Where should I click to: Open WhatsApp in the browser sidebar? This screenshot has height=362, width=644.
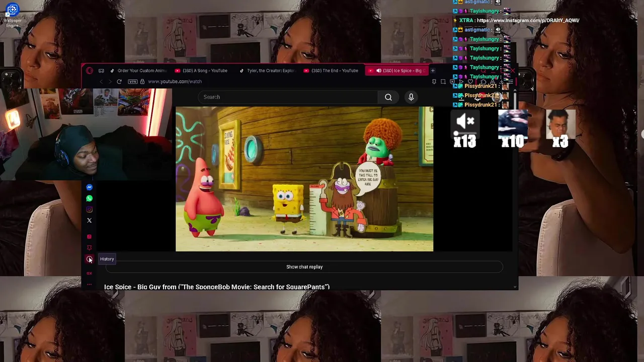pyautogui.click(x=89, y=198)
